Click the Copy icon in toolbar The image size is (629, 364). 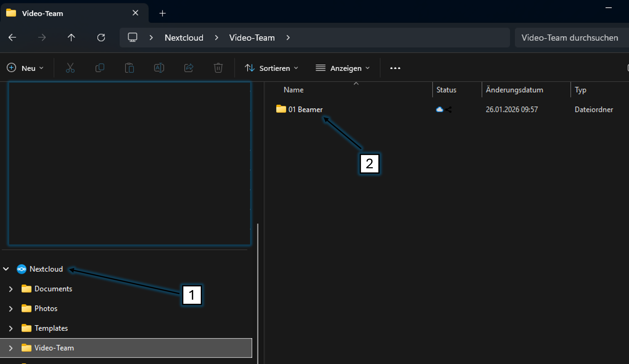(x=100, y=68)
